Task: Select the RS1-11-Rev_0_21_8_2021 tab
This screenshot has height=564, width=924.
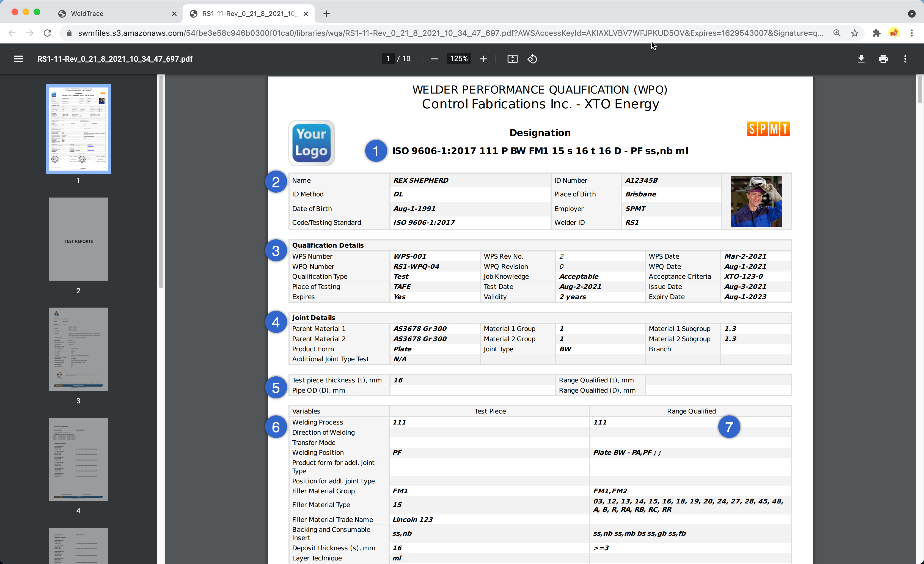Action: click(x=249, y=14)
